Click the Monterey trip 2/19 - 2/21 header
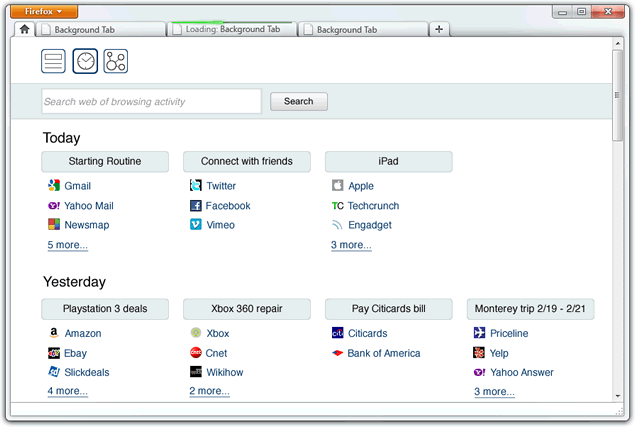Image resolution: width=635 pixels, height=427 pixels. 530,308
